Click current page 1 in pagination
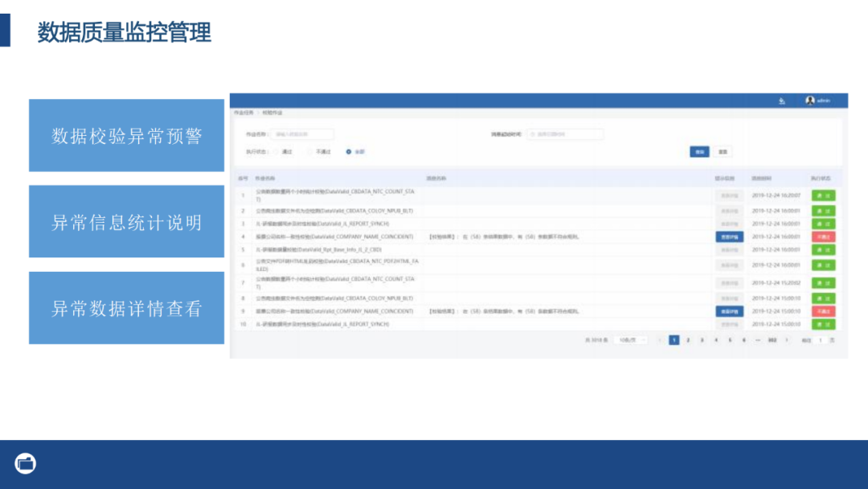Screen dimensions: 868x489 click(x=674, y=340)
